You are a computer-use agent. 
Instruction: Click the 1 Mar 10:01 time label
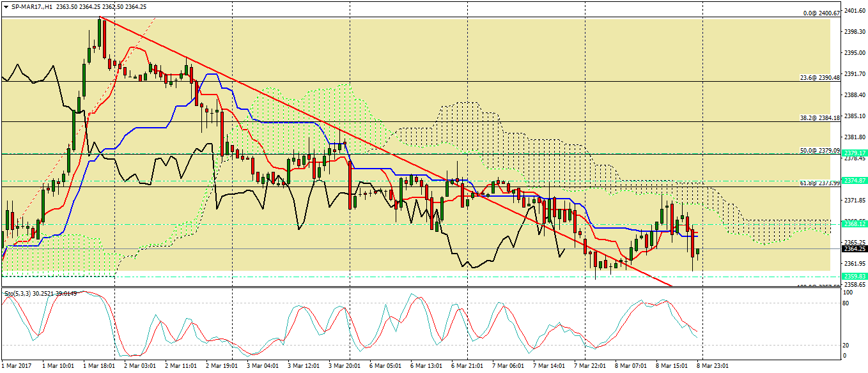coord(58,366)
